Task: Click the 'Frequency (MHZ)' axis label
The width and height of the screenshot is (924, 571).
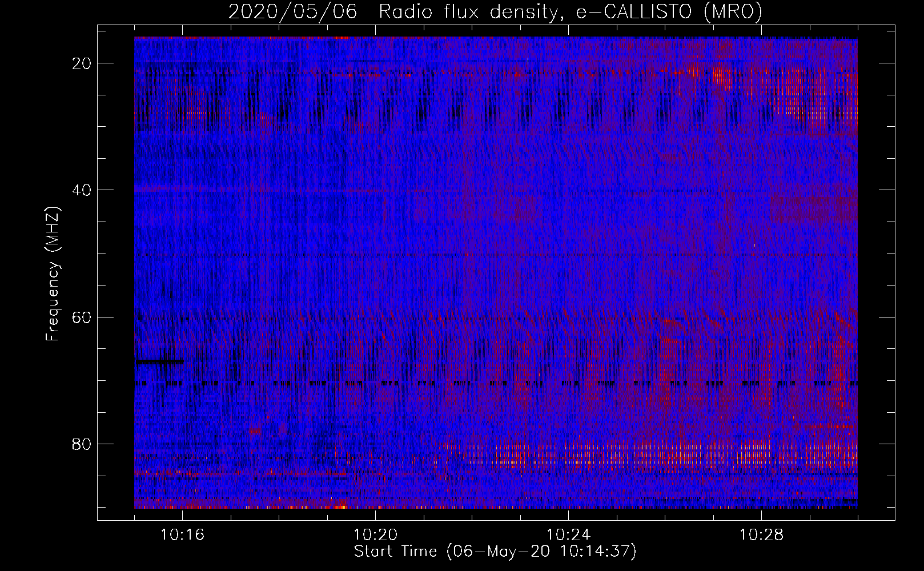Action: pos(53,274)
